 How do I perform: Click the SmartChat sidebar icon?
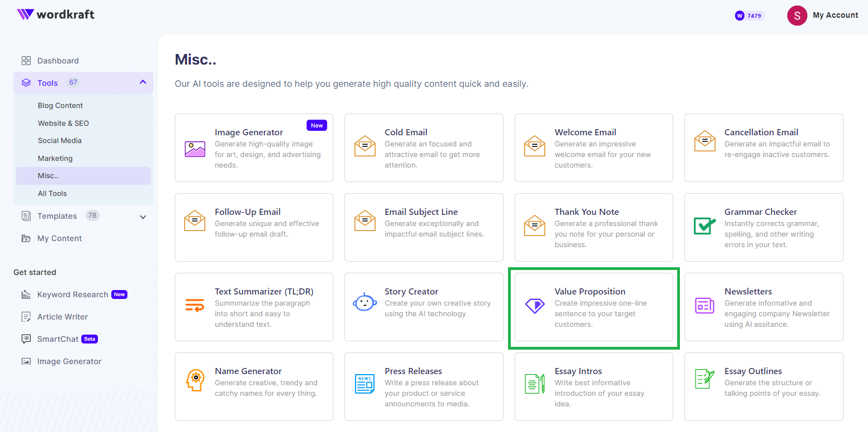26,338
